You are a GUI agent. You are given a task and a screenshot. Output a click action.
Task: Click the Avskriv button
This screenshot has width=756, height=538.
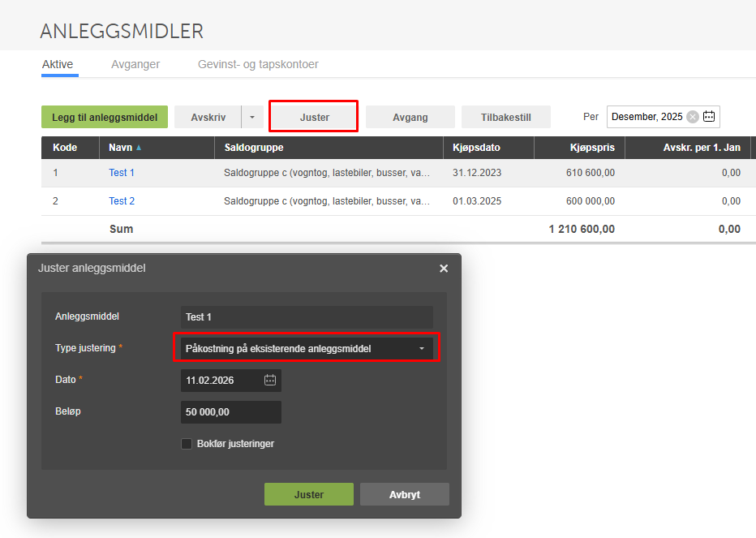click(208, 117)
